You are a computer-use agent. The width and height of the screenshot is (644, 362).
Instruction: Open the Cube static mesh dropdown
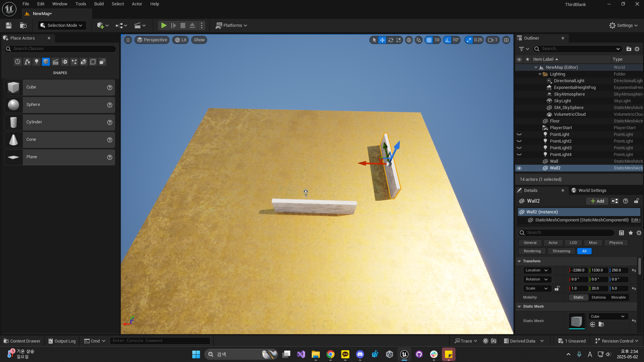pos(608,316)
